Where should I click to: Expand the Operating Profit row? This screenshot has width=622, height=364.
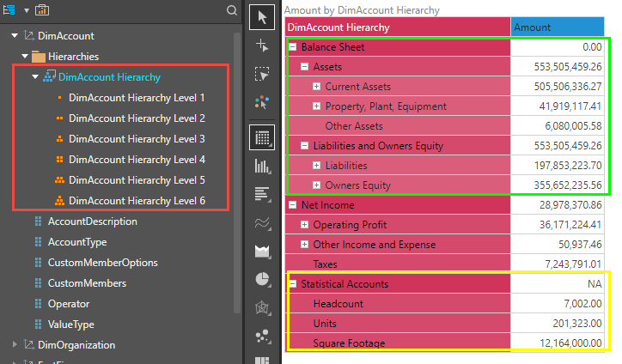coord(305,225)
